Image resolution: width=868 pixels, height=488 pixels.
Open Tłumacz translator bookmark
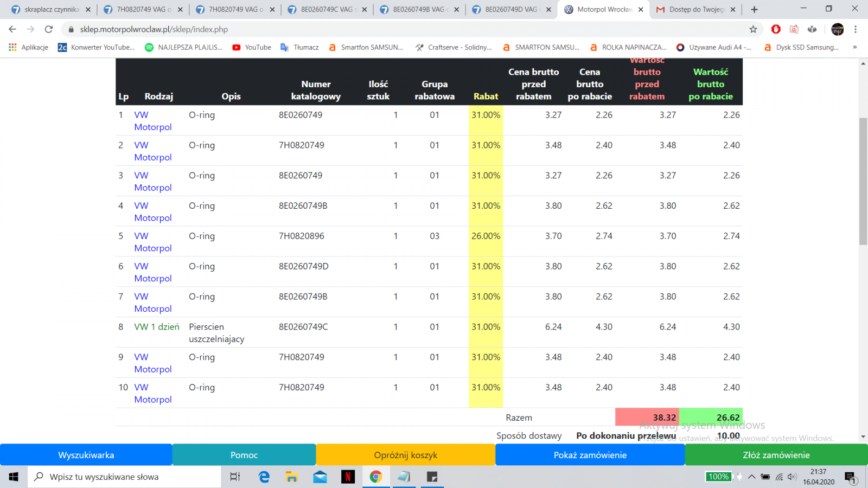pyautogui.click(x=299, y=47)
